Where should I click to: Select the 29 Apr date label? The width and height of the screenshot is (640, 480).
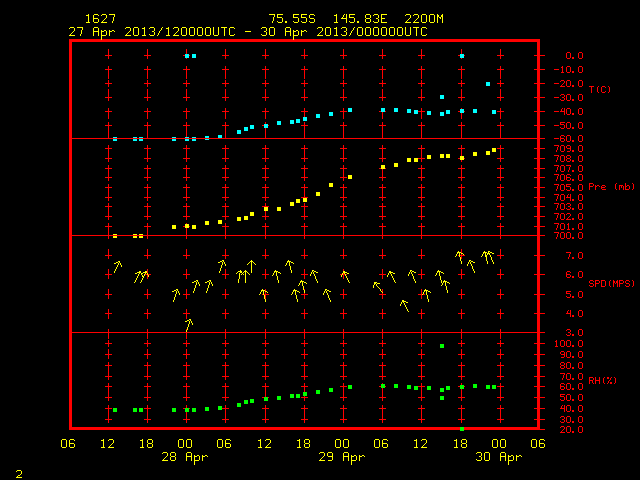[342, 457]
